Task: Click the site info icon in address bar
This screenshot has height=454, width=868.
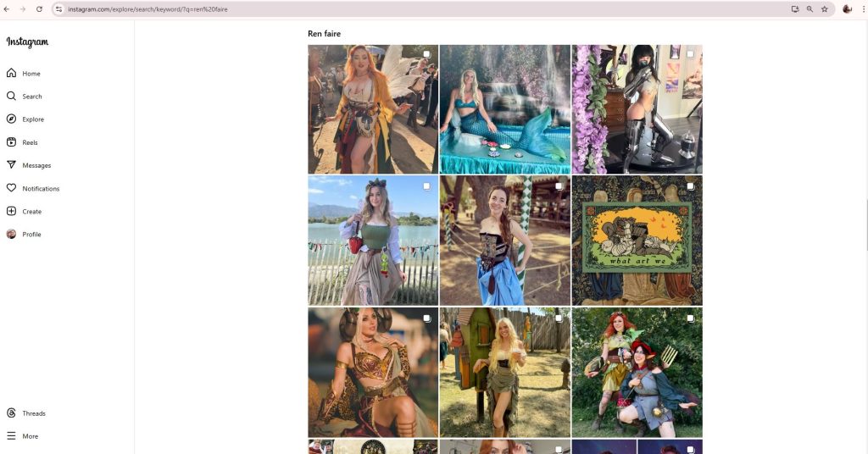Action: point(58,8)
